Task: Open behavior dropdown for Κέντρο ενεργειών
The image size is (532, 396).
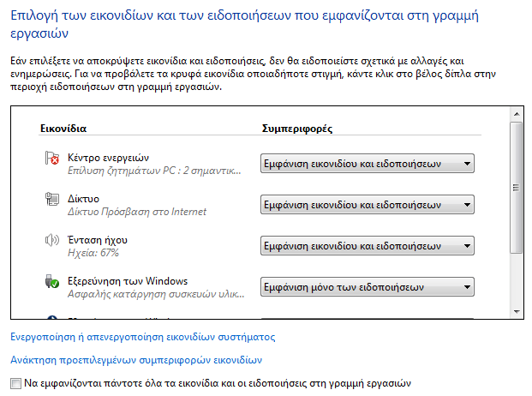Action: click(367, 164)
